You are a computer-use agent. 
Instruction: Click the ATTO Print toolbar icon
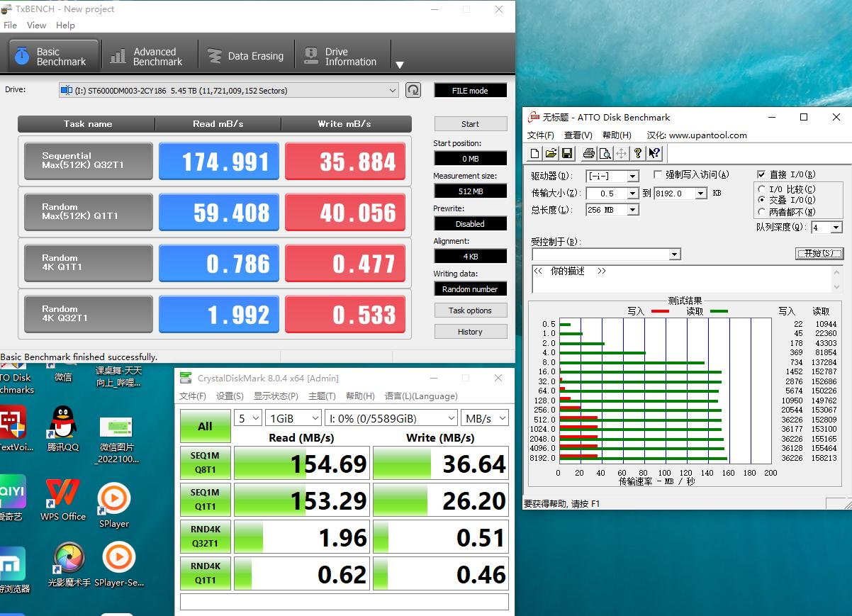[588, 153]
